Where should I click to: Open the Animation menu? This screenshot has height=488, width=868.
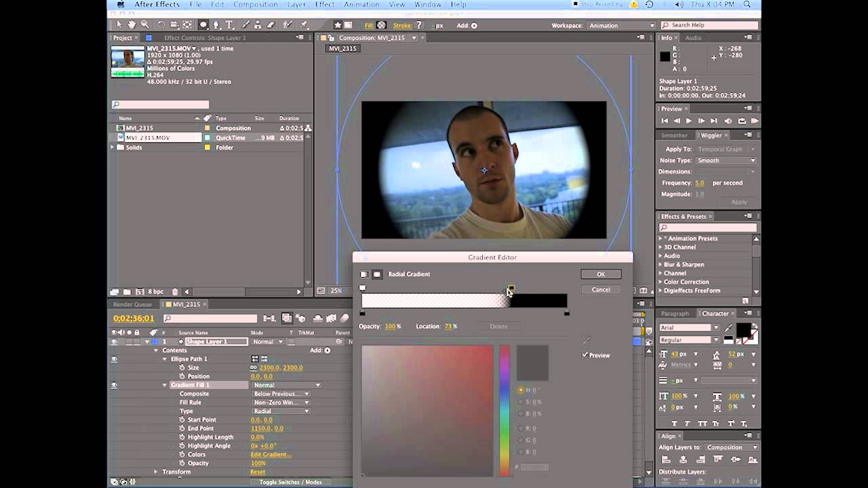361,5
